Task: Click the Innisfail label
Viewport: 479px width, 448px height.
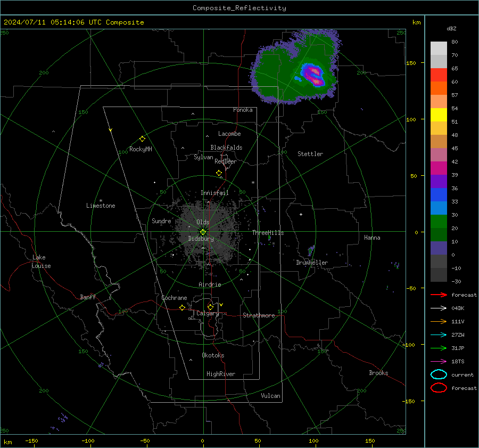Action: (214, 193)
